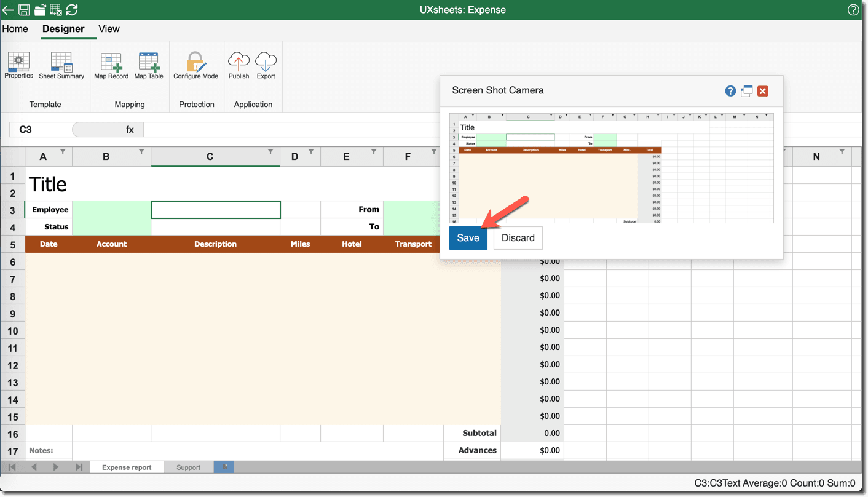Click the green cell beside Employee

point(111,210)
